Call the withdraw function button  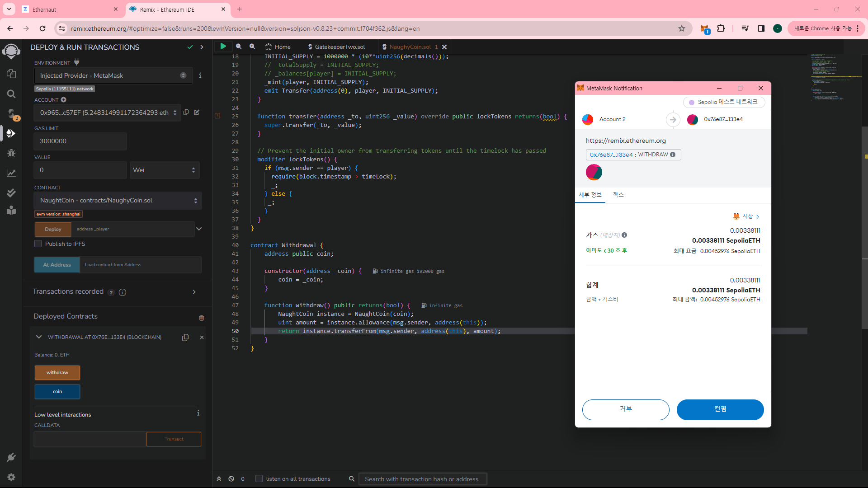click(x=57, y=373)
